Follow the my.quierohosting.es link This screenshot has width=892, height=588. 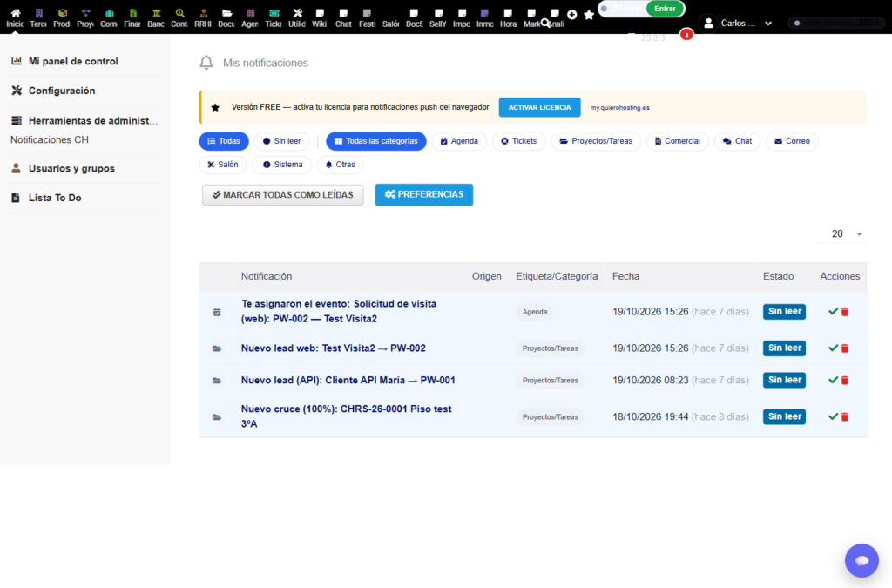619,107
